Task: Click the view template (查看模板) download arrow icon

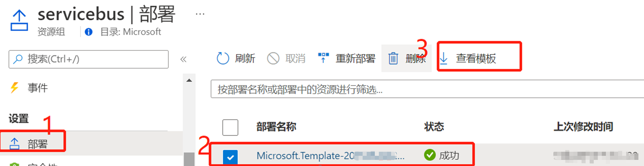Action: [x=443, y=58]
